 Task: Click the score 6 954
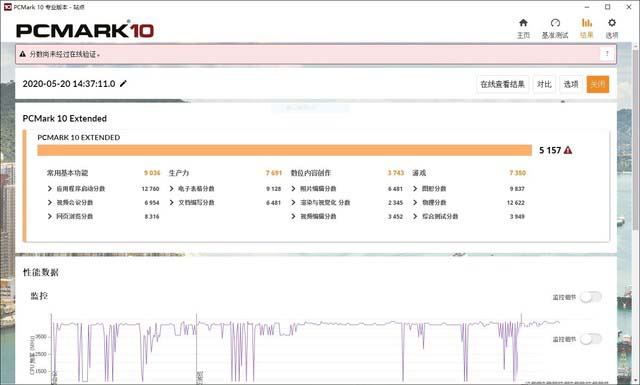(152, 203)
